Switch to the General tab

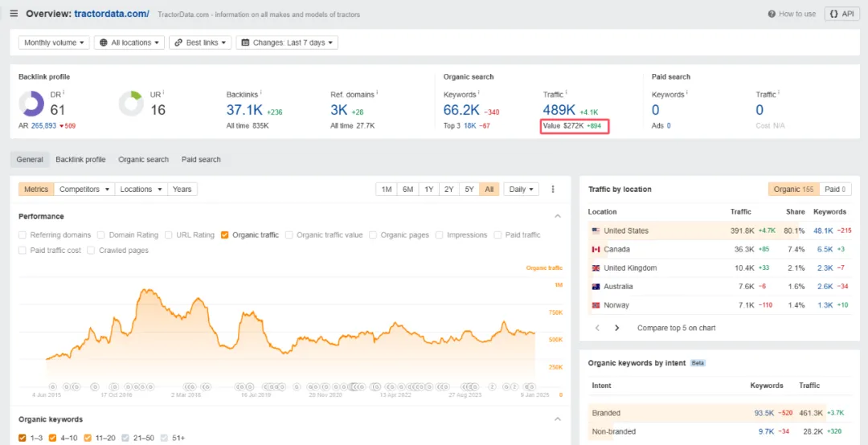[30, 159]
